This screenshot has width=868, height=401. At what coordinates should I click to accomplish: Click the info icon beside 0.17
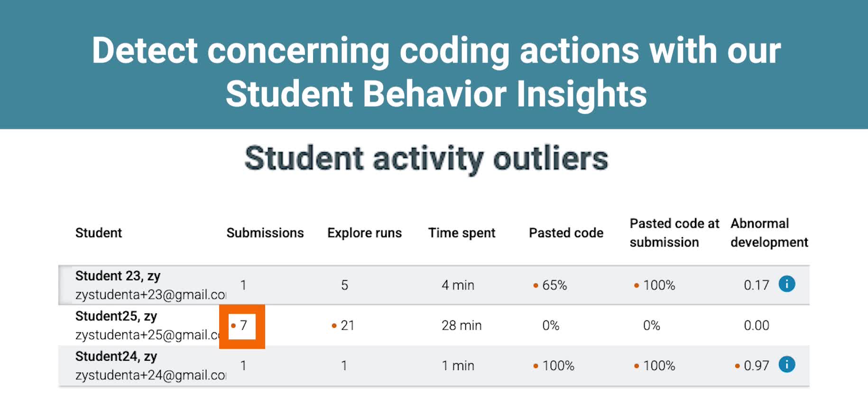coord(786,284)
